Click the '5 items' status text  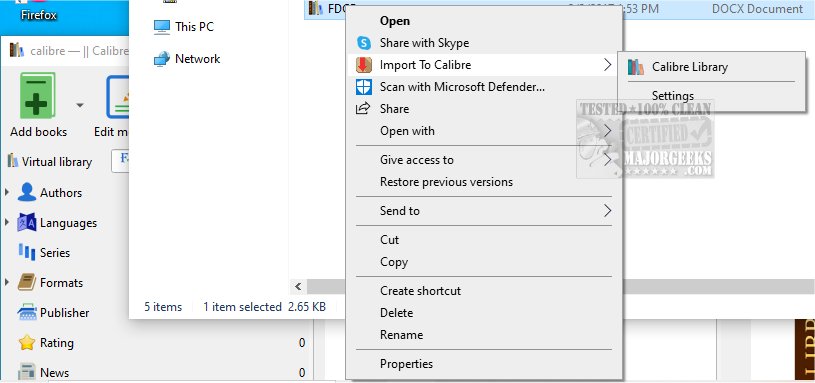(163, 307)
